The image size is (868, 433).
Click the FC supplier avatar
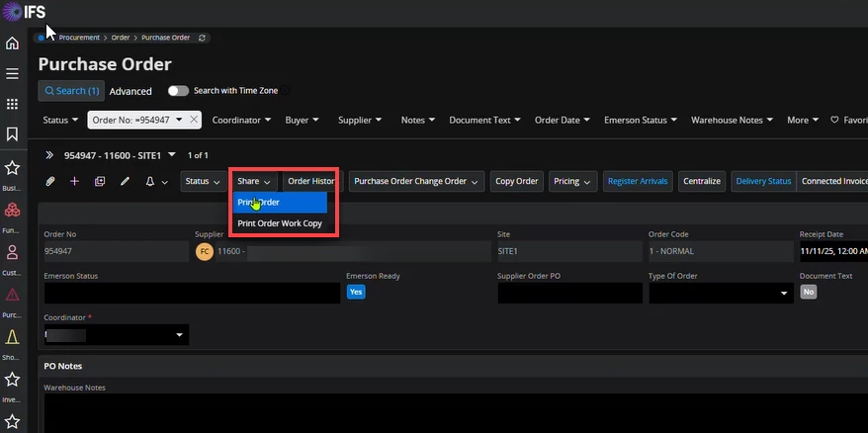(205, 251)
